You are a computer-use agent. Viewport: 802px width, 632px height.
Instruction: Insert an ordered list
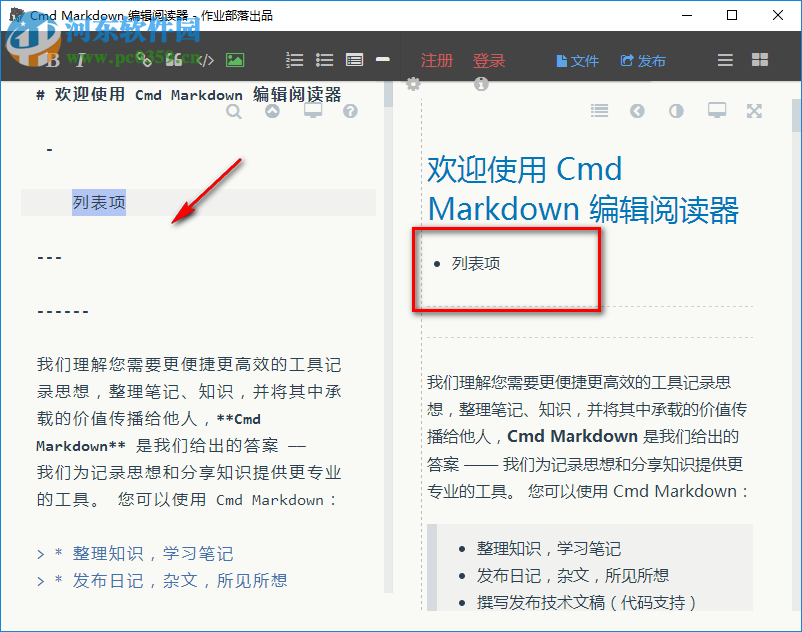pyautogui.click(x=294, y=59)
